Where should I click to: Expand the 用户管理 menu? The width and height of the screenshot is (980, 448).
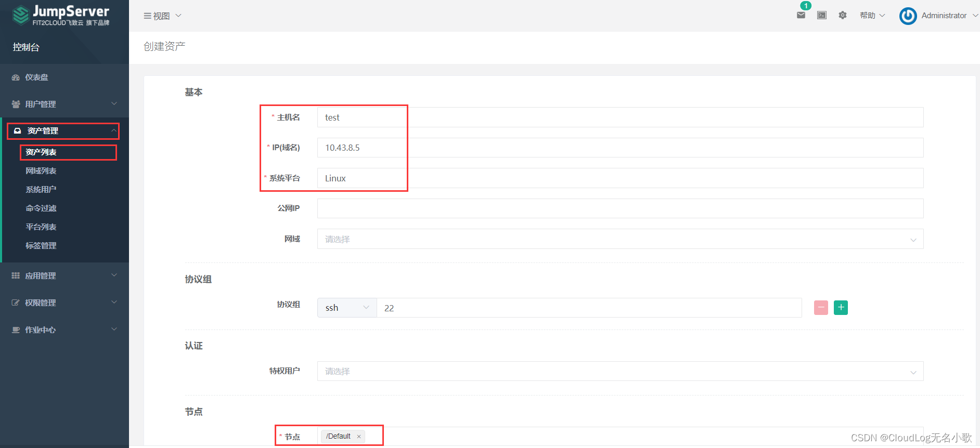(x=65, y=104)
